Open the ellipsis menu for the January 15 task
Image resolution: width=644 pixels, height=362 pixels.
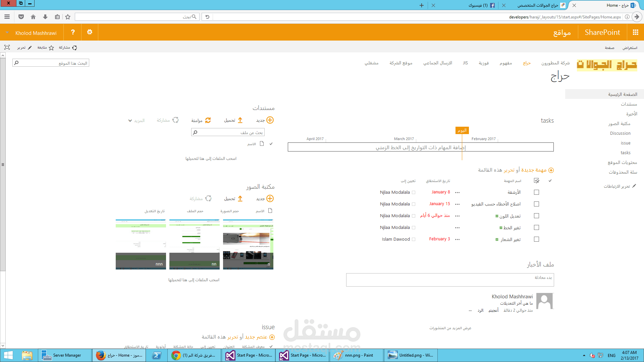click(x=457, y=204)
